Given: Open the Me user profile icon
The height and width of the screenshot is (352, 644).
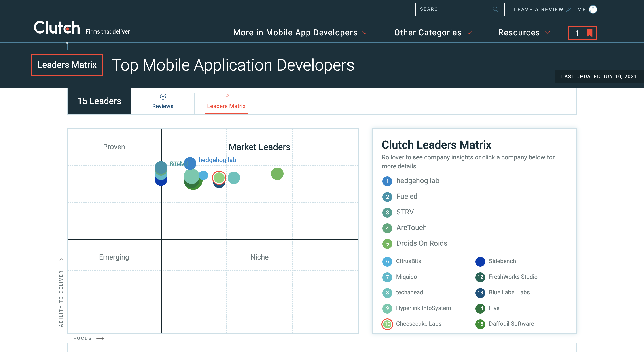Looking at the screenshot, I should tap(593, 9).
